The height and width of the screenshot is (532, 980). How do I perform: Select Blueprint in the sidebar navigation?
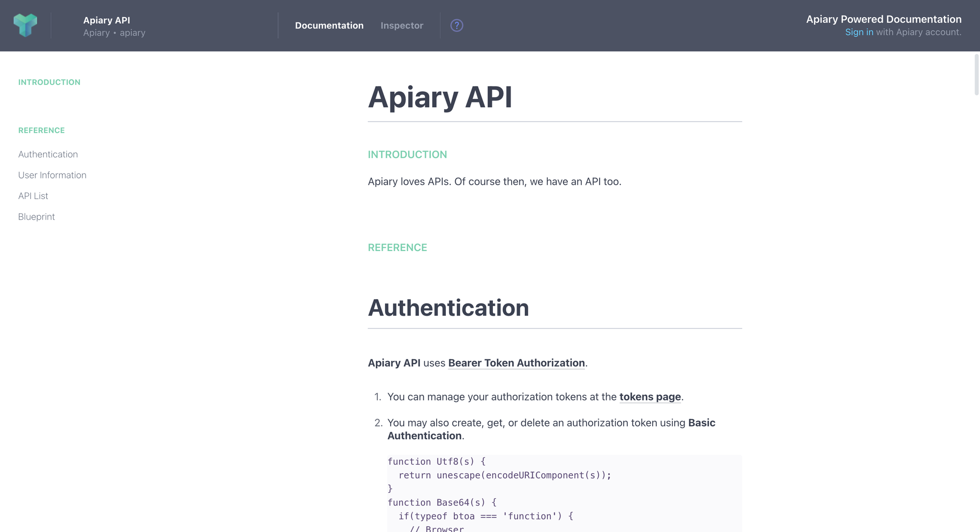click(36, 216)
